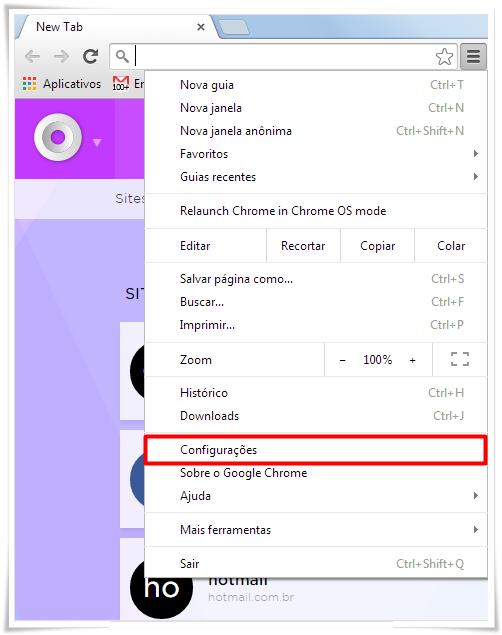Viewport: 502px width, 635px height.
Task: Close the New Tab tab
Action: tap(200, 27)
